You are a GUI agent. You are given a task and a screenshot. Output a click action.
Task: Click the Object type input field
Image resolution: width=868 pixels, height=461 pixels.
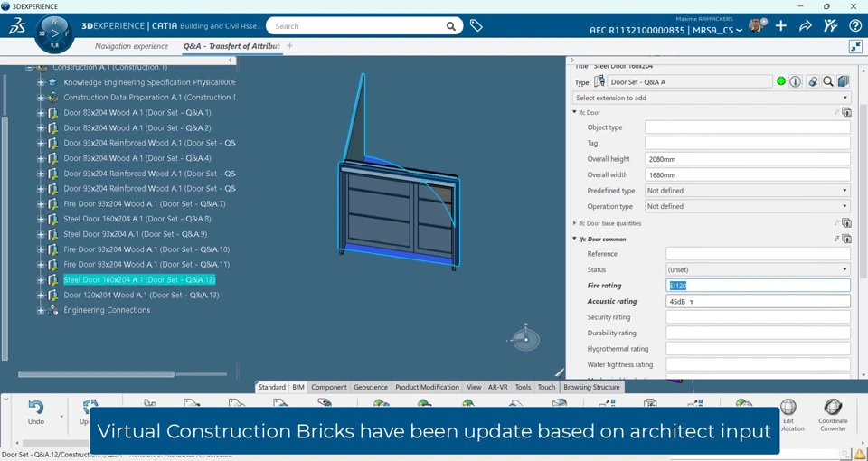[x=748, y=127]
